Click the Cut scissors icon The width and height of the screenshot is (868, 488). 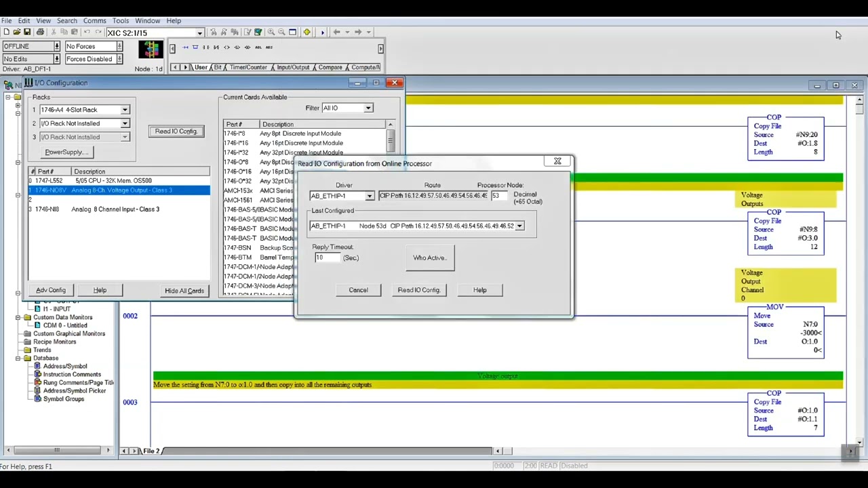coord(54,32)
